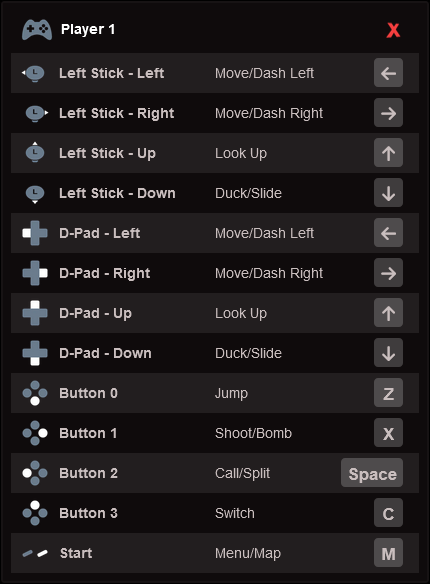Change up-arrow key for Left Stick - Up
Image resolution: width=430 pixels, height=584 pixels.
tap(388, 153)
